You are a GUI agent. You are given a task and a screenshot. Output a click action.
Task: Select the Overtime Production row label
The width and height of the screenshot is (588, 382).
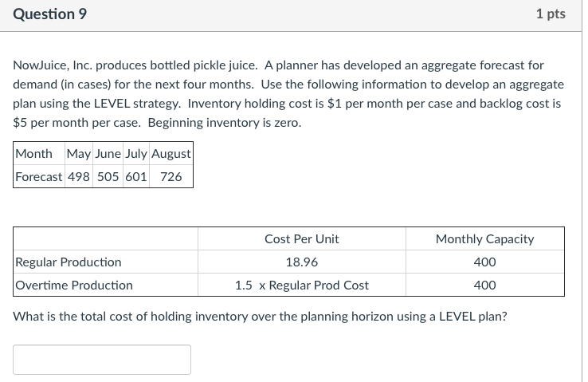(x=74, y=285)
